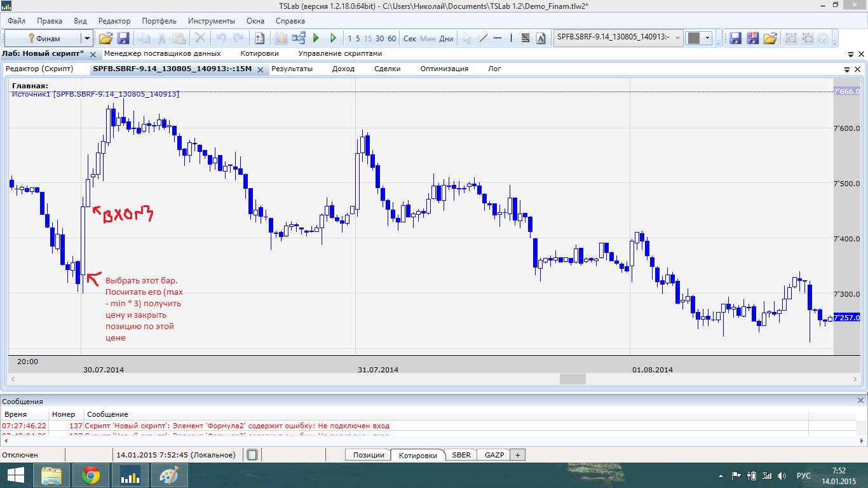Click the second green play arrow
Image resolution: width=868 pixels, height=488 pixels.
tap(333, 38)
